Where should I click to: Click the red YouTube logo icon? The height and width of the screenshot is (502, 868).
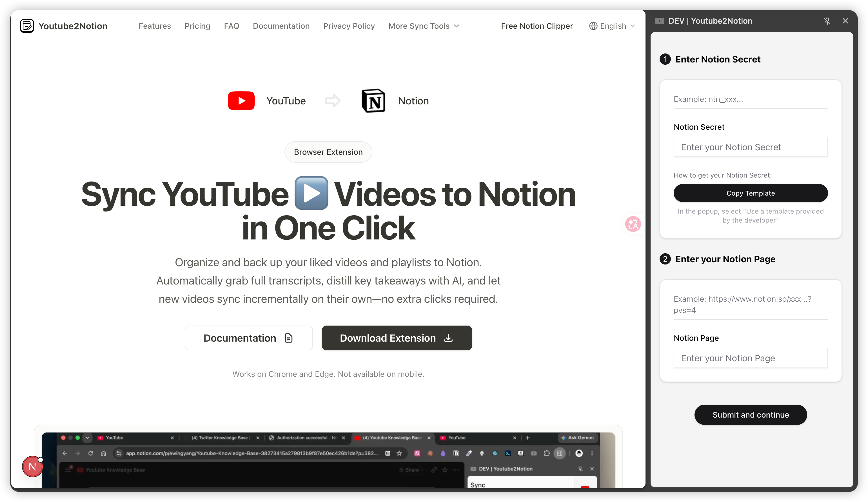(241, 100)
